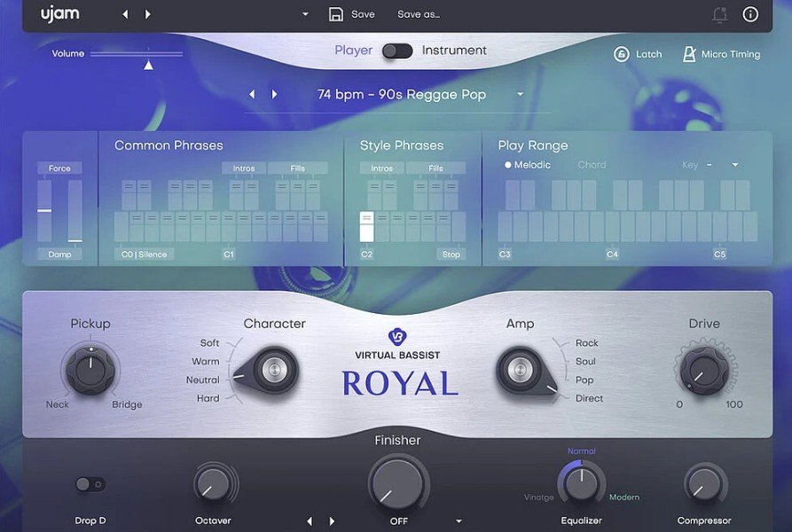Image resolution: width=792 pixels, height=532 pixels.
Task: Click the Pickup knob
Action: click(x=90, y=371)
